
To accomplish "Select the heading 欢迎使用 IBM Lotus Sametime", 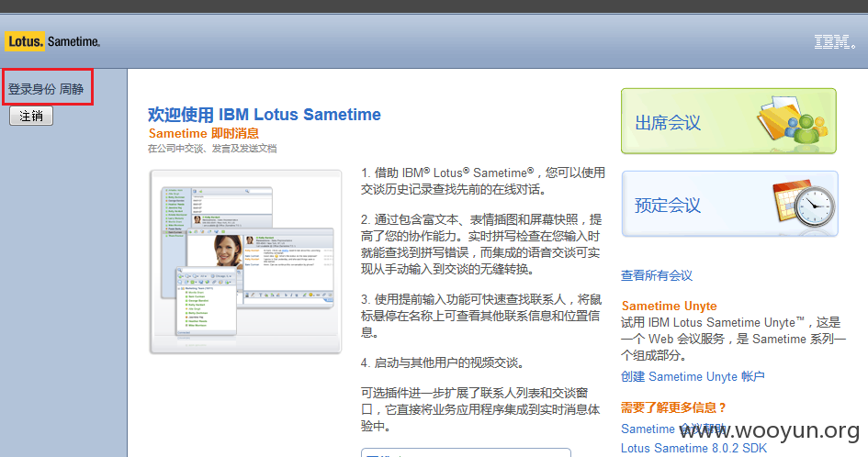I will (x=264, y=115).
